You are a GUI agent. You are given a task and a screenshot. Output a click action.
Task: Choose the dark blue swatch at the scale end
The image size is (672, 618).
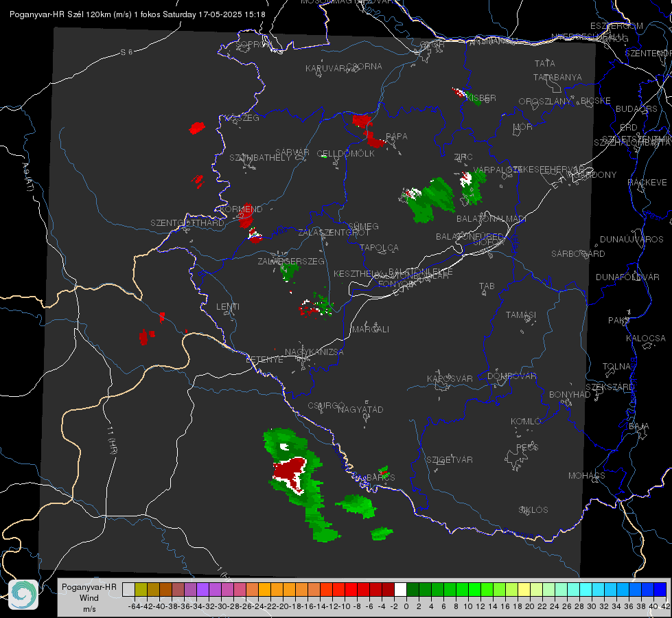click(660, 589)
